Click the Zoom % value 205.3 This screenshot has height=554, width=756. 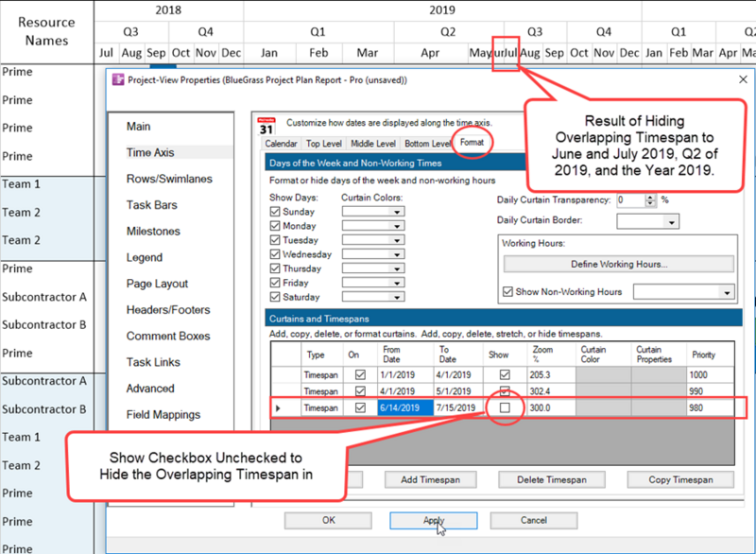pyautogui.click(x=540, y=374)
